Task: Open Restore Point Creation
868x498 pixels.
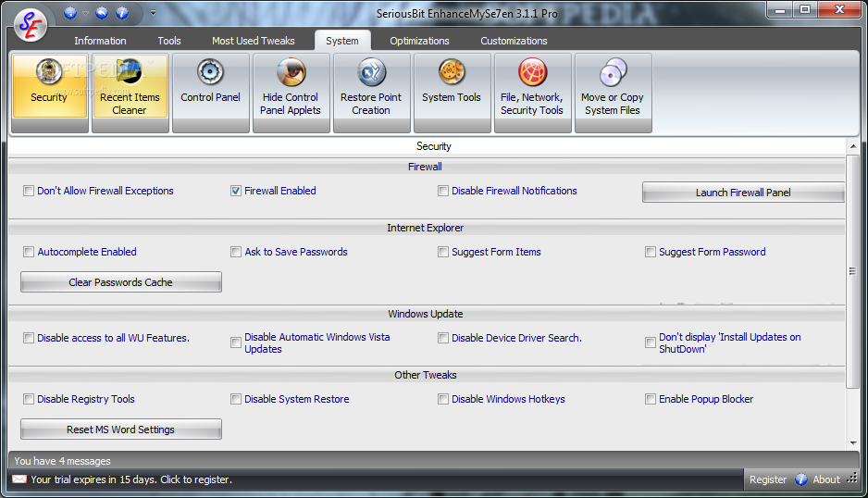Action: pos(371,93)
